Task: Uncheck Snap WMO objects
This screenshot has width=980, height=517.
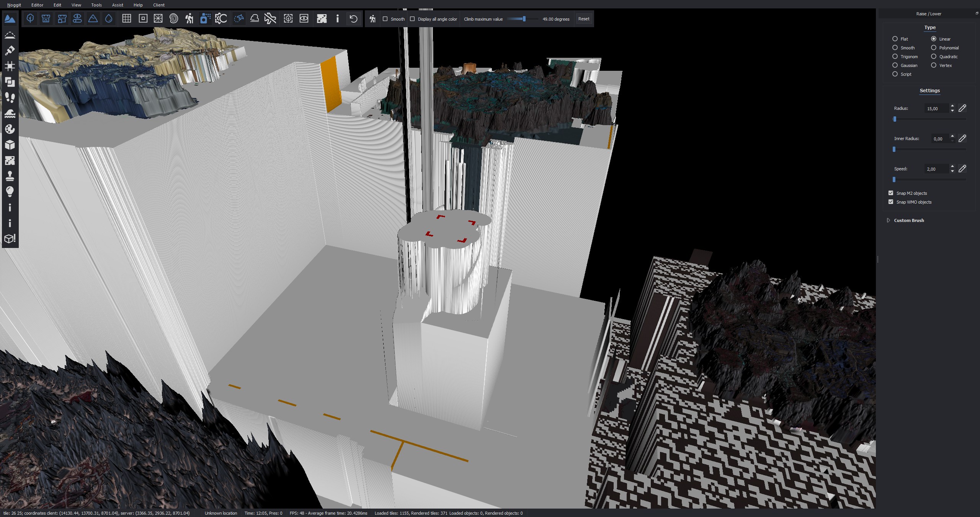Action: coord(891,202)
